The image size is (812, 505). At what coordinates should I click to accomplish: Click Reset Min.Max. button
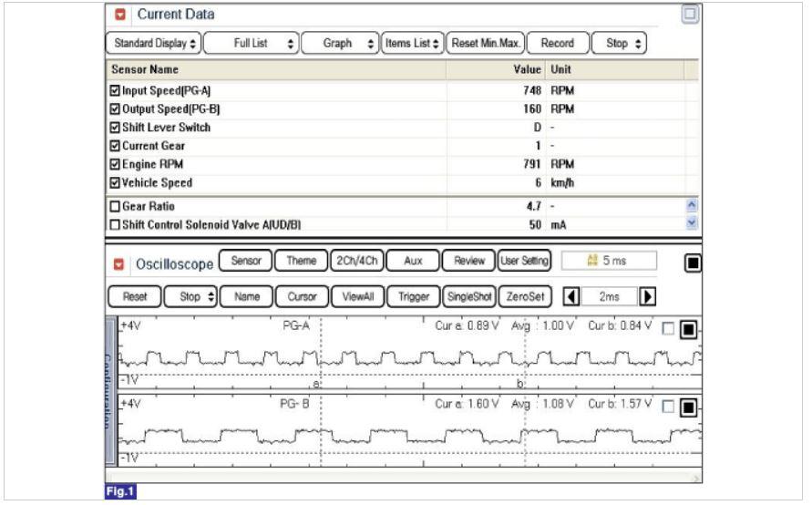486,44
